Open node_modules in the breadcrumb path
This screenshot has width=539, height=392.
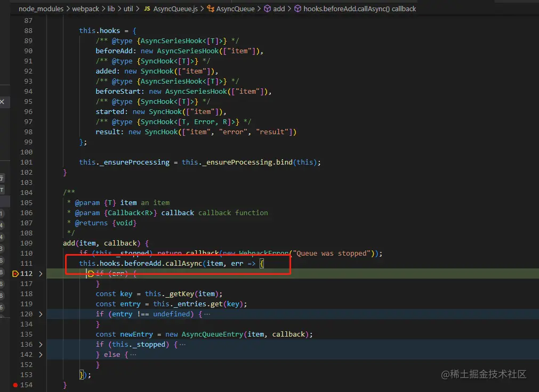coord(41,9)
